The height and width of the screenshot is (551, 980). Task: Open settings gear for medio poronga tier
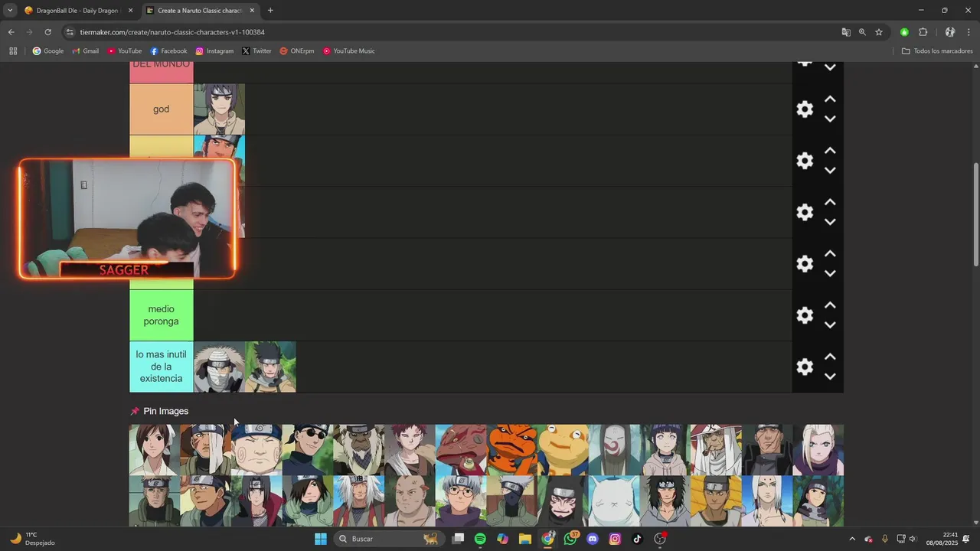pyautogui.click(x=805, y=315)
